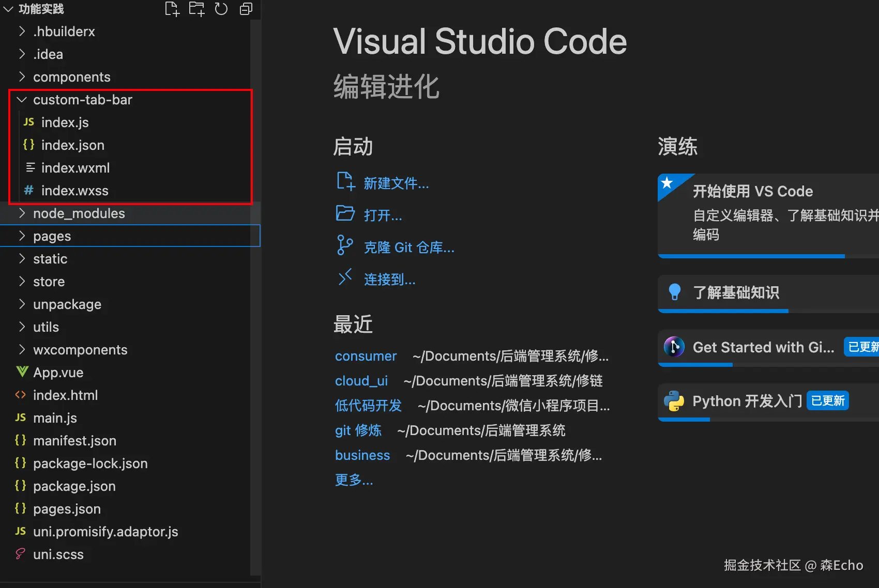The height and width of the screenshot is (588, 879).
Task: Open the main.js file
Action: coord(55,418)
